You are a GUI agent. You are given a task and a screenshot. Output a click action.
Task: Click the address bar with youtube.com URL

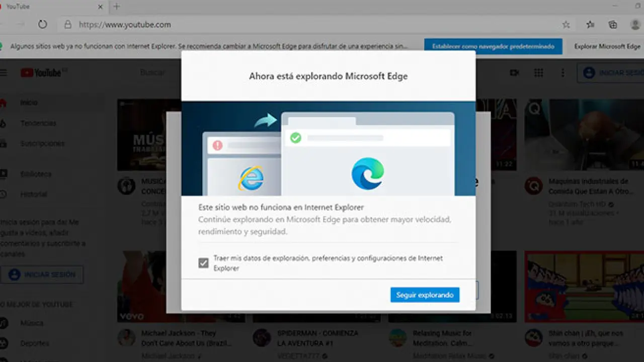302,25
